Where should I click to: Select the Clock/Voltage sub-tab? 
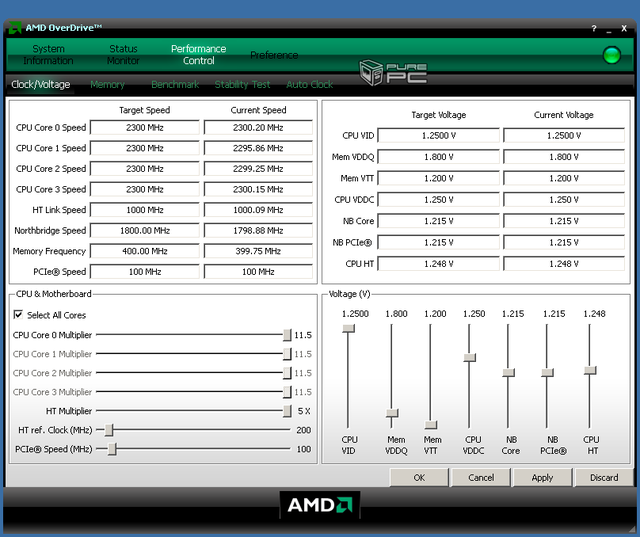(x=40, y=84)
